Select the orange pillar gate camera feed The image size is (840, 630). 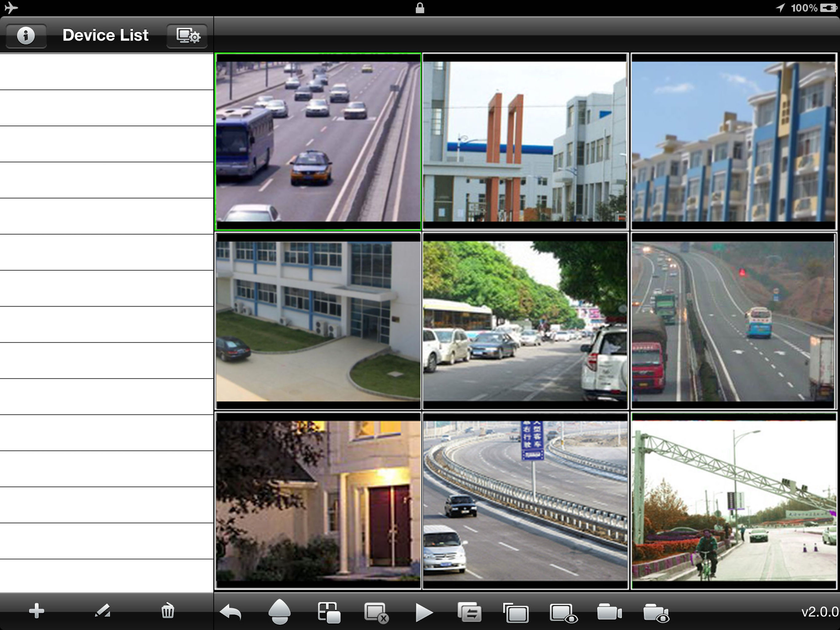pos(525,142)
